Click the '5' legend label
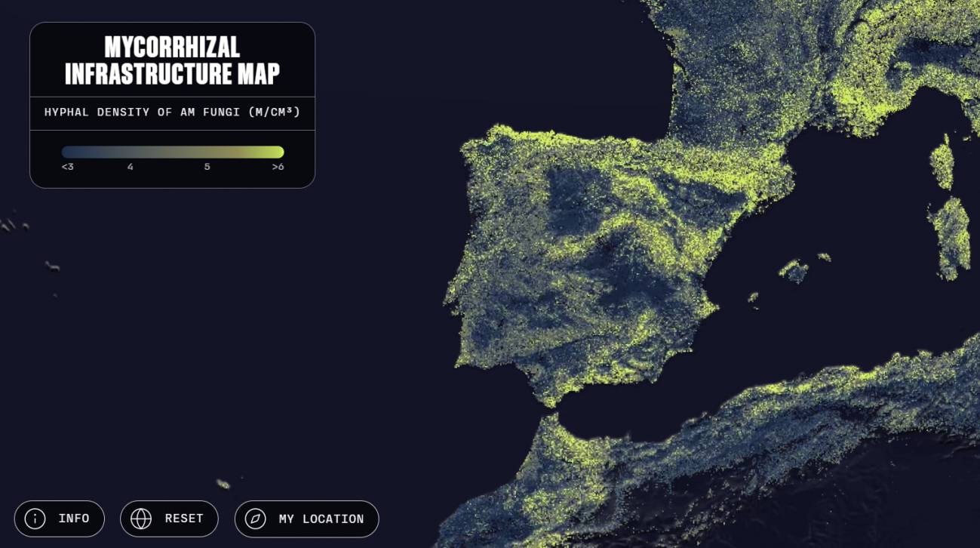This screenshot has height=548, width=980. 207,167
